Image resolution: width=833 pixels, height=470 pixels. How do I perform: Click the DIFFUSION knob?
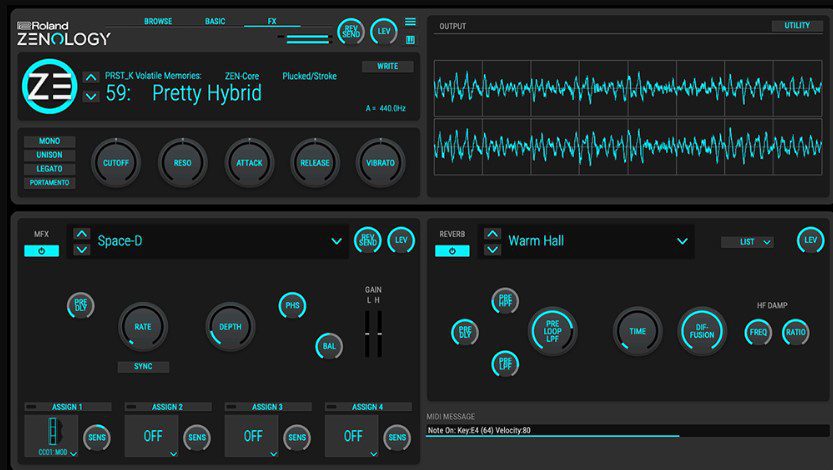[x=702, y=331]
